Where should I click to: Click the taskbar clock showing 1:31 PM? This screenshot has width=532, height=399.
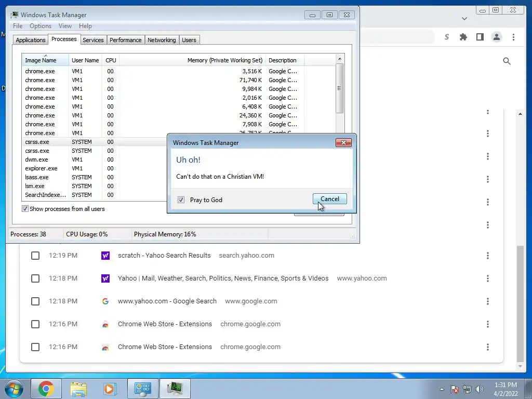pos(506,389)
